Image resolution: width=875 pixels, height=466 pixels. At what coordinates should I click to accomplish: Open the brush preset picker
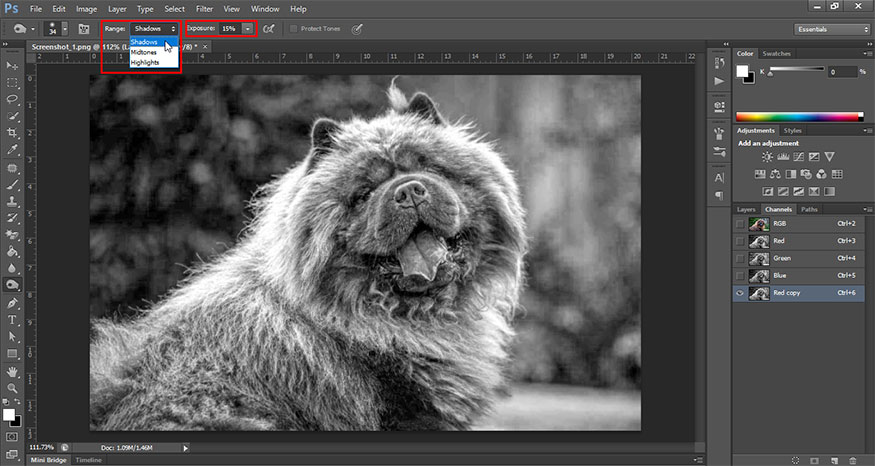click(65, 29)
